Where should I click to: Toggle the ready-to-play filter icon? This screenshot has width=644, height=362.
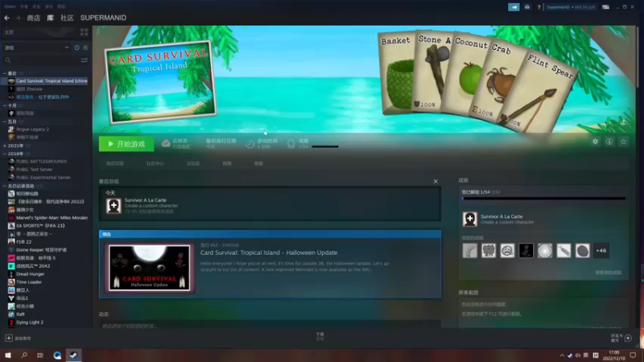tap(85, 47)
